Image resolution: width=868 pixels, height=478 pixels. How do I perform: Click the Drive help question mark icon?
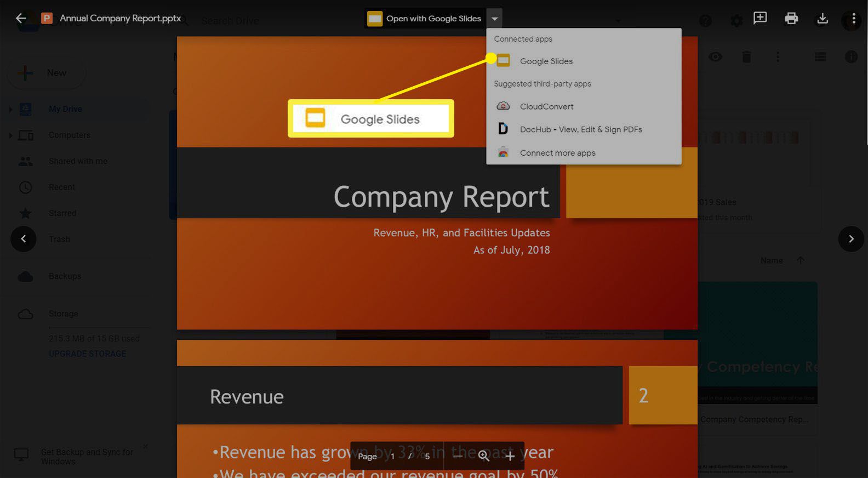click(x=705, y=21)
